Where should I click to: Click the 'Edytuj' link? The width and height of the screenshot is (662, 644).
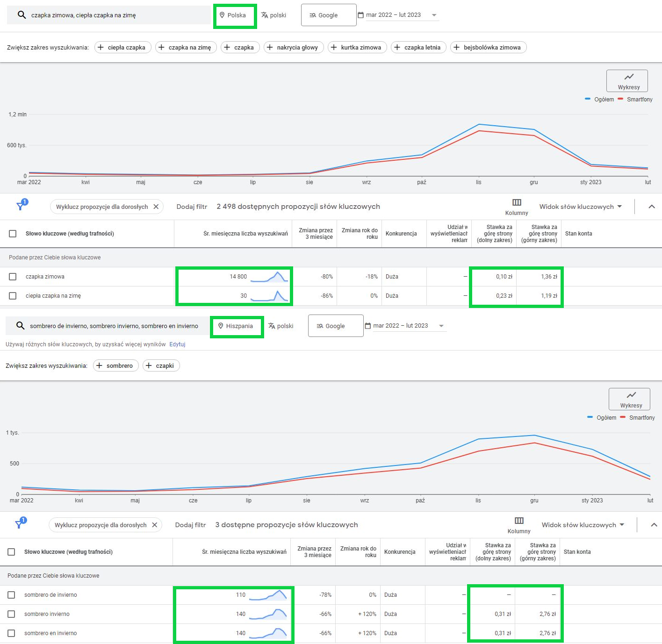tap(177, 344)
